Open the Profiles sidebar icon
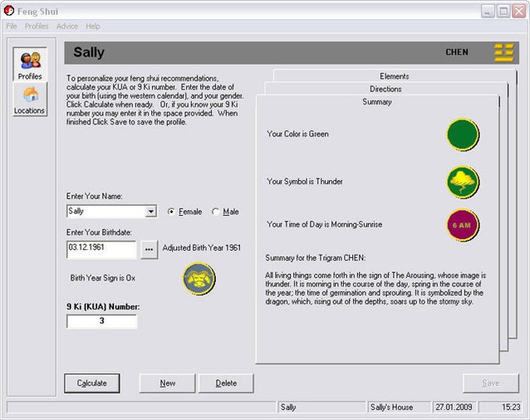Image resolution: width=530 pixels, height=420 pixels. (30, 64)
